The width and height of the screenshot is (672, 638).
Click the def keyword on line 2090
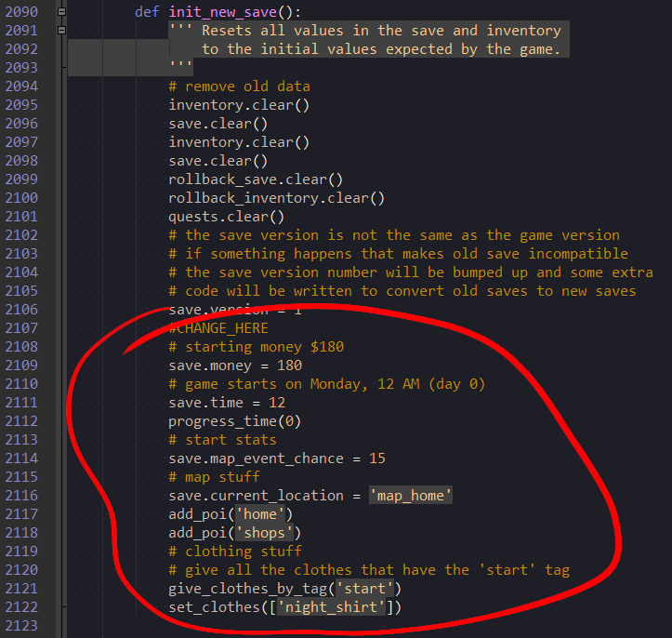147,12
